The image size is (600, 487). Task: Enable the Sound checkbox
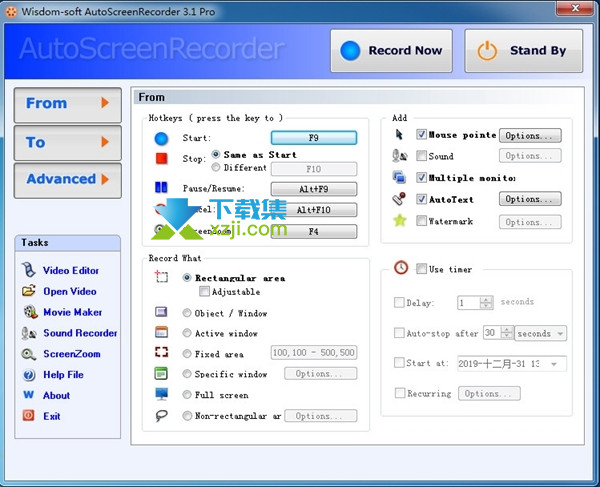pos(421,156)
